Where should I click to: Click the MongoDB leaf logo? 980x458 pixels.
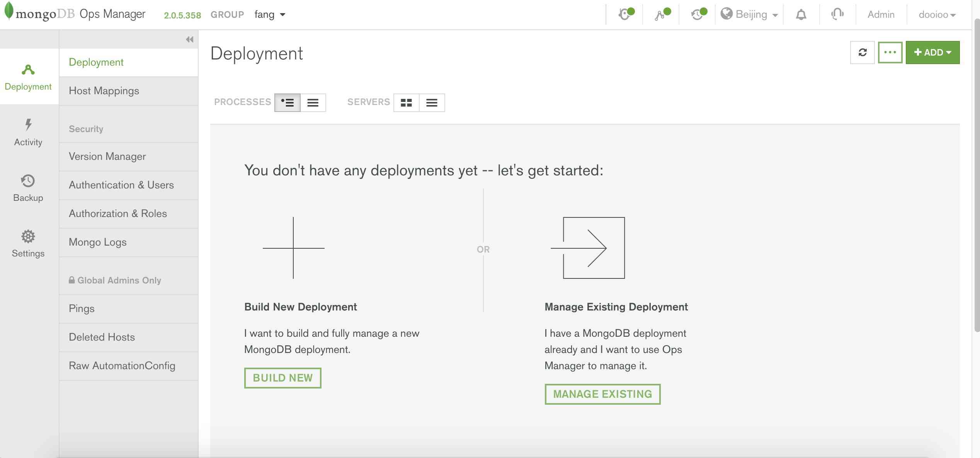click(x=9, y=10)
